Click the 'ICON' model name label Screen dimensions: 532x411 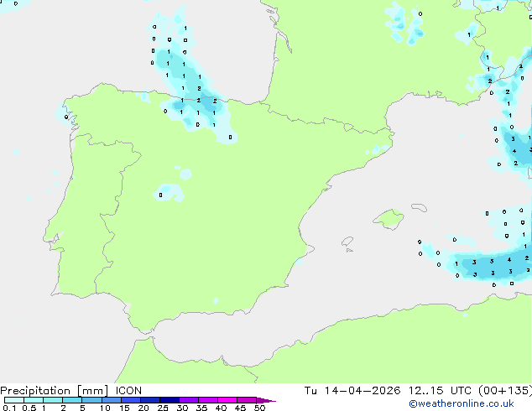pyautogui.click(x=128, y=391)
